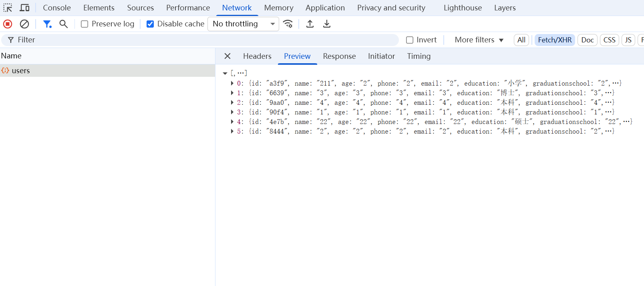
Task: Expand array item 3 with id 90f4
Action: point(232,112)
